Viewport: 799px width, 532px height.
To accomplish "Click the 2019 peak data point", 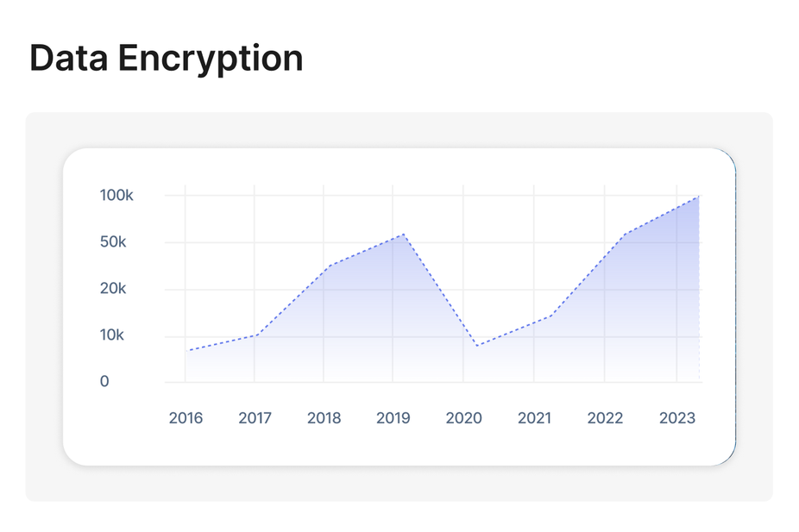I will (x=404, y=235).
